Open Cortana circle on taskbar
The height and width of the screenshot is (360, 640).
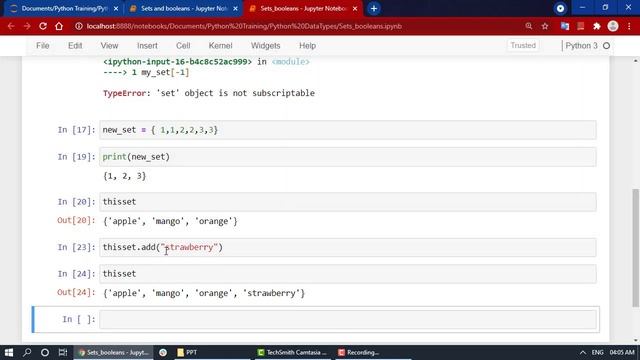[45, 352]
